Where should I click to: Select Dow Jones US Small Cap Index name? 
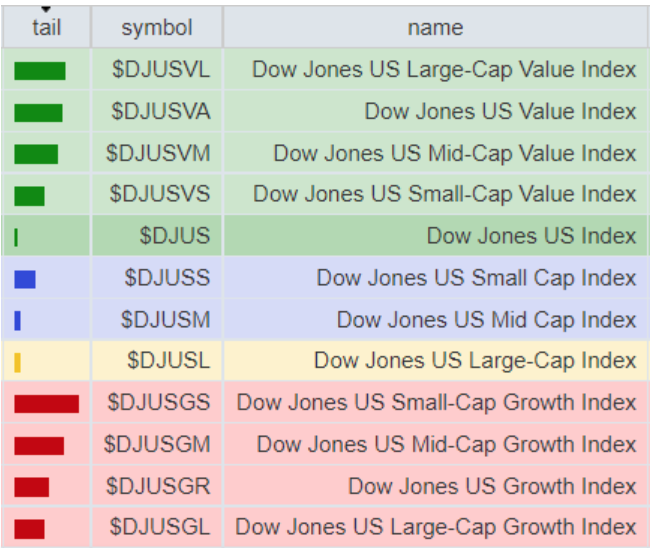tap(476, 278)
